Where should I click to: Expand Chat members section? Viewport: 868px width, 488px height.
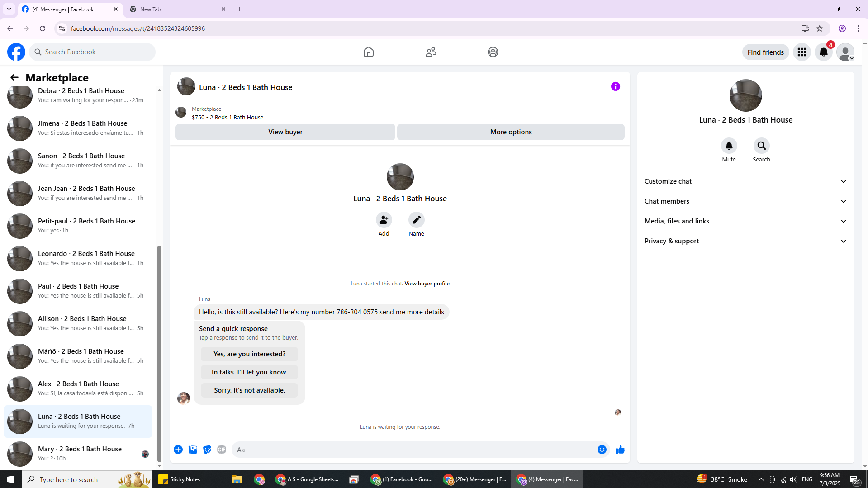[x=745, y=201]
